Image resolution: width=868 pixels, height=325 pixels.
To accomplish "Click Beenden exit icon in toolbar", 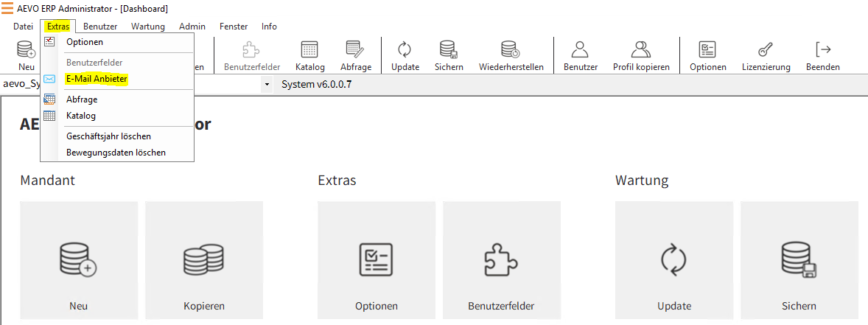I will (x=823, y=50).
